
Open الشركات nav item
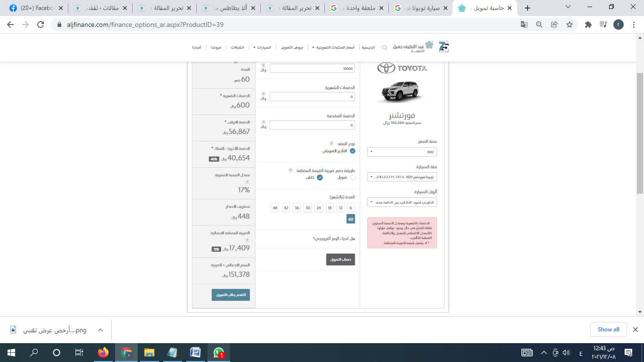click(238, 48)
